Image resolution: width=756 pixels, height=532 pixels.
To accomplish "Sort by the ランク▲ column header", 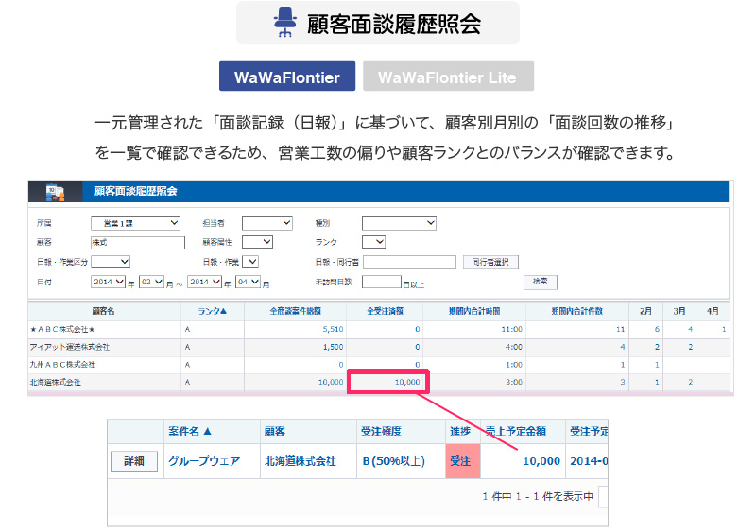I will tap(212, 310).
